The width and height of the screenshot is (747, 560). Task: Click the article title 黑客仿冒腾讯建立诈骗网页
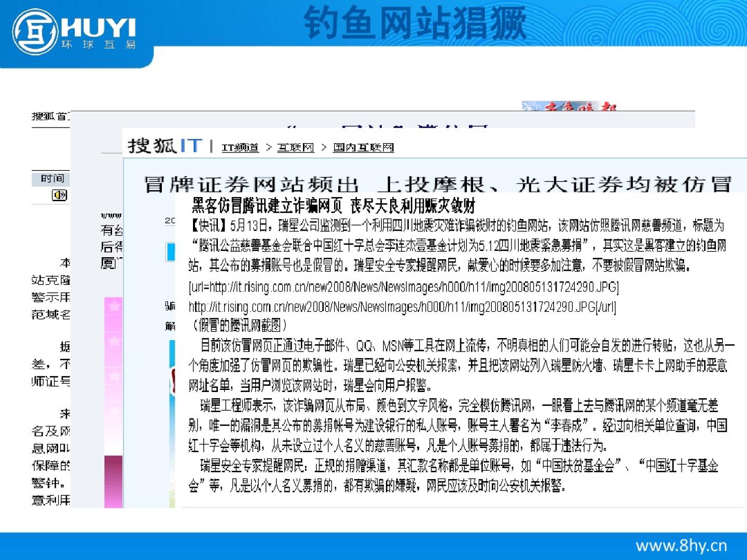pyautogui.click(x=333, y=206)
